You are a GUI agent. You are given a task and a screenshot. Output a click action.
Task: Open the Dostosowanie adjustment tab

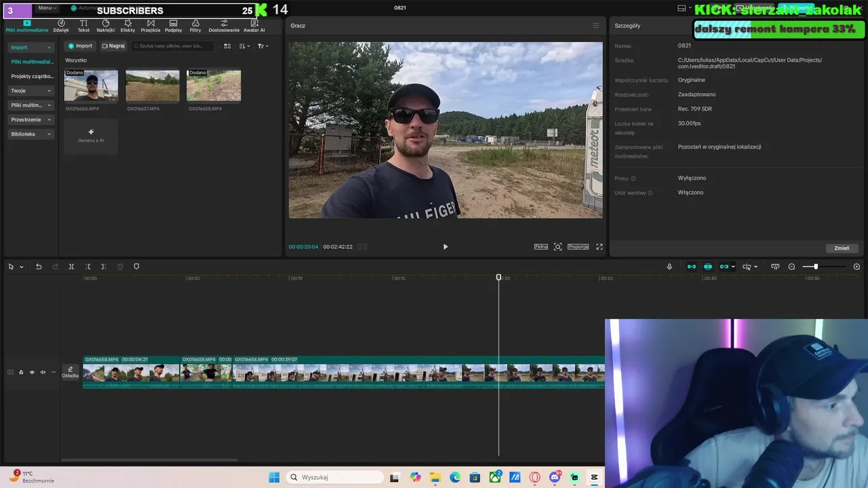pyautogui.click(x=224, y=26)
